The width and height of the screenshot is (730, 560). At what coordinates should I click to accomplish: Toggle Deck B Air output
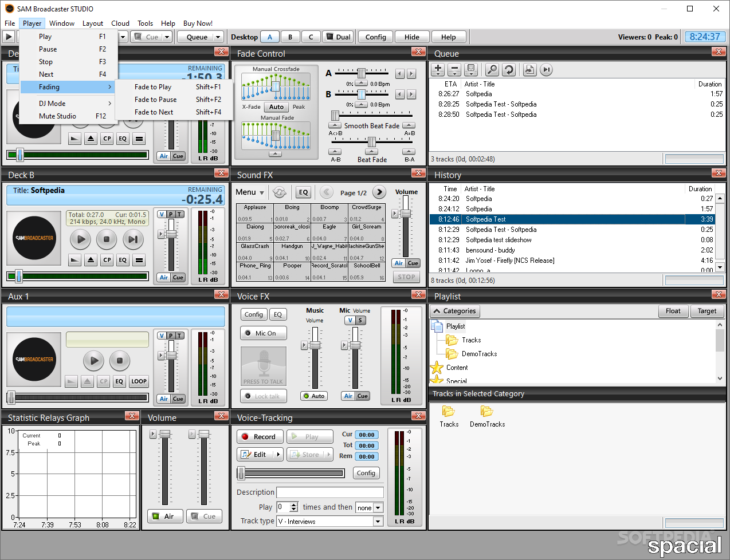pos(164,278)
